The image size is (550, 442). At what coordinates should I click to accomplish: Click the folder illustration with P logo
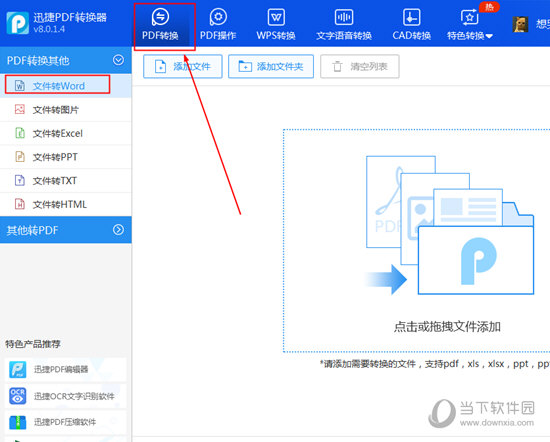tap(476, 260)
